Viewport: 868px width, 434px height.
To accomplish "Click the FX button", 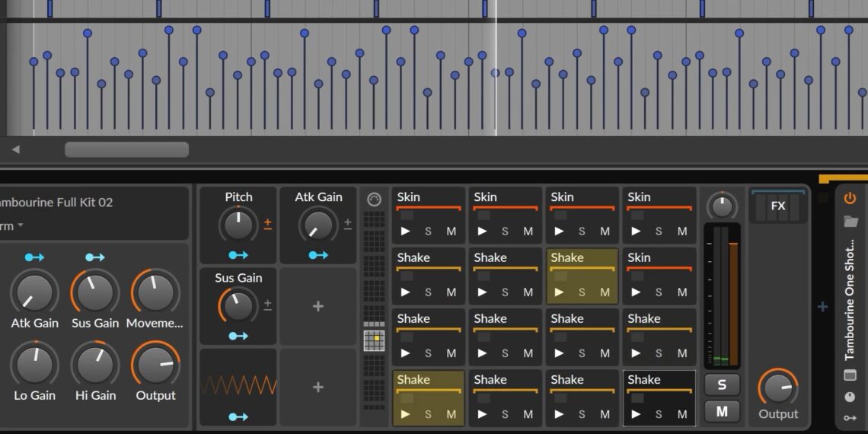I will coord(777,206).
